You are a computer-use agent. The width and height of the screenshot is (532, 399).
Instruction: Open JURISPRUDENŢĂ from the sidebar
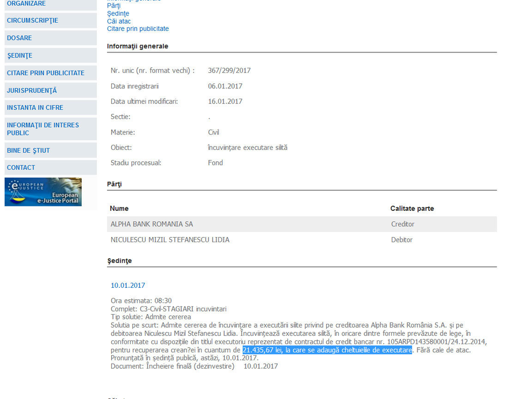tap(51, 90)
